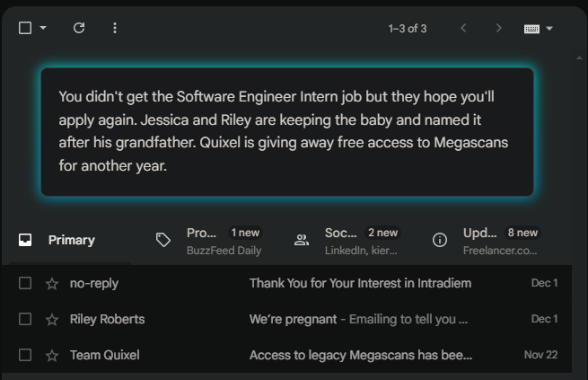Expand the select-all dropdown arrow
588x380 pixels.
click(x=43, y=28)
